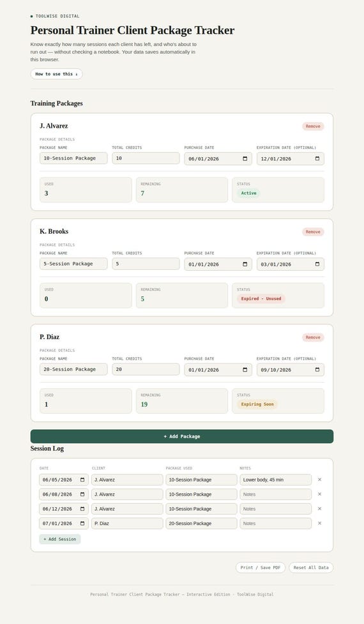Open calendar picker for P. Diaz purchase date
This screenshot has height=624, width=364.
click(x=245, y=370)
